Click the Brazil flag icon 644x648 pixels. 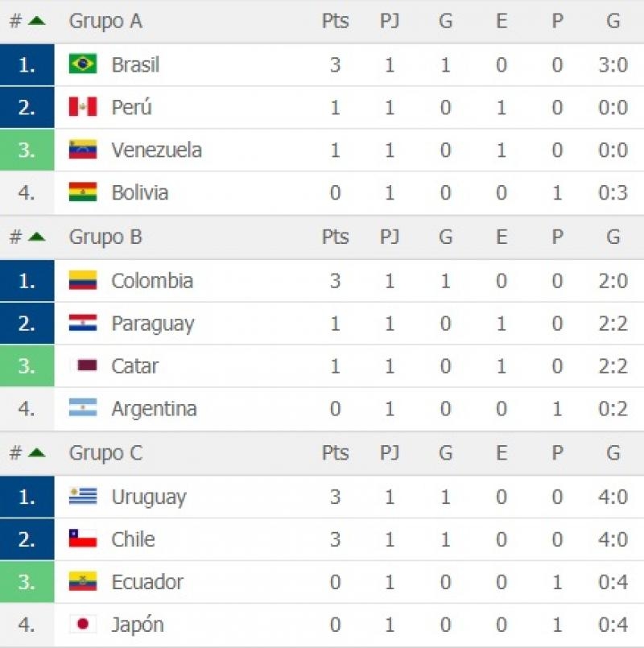(x=83, y=64)
